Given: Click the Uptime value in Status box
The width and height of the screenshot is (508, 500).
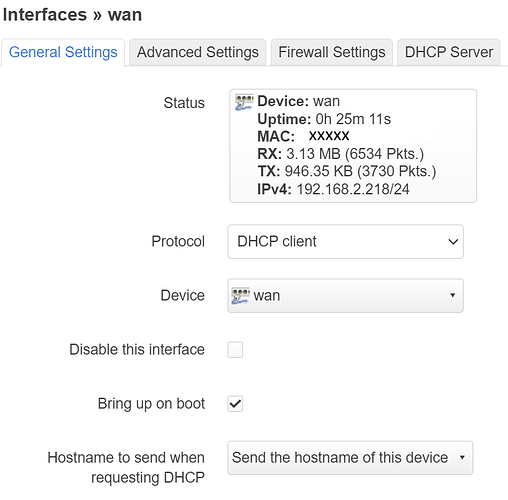Looking at the screenshot, I should click(353, 119).
